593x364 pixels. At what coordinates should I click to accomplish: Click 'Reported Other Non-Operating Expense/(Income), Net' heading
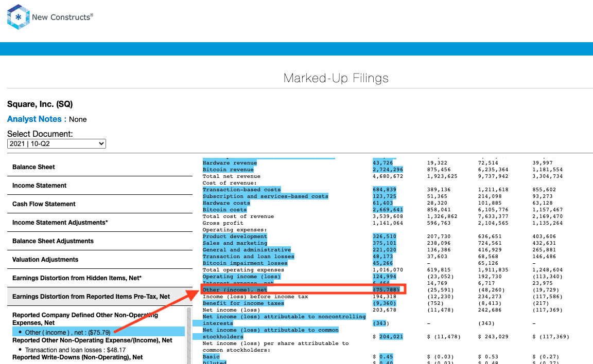coord(92,340)
